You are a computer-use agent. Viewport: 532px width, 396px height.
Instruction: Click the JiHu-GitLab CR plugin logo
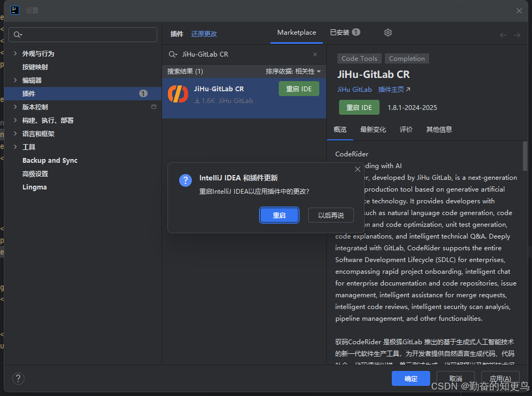[x=178, y=94]
